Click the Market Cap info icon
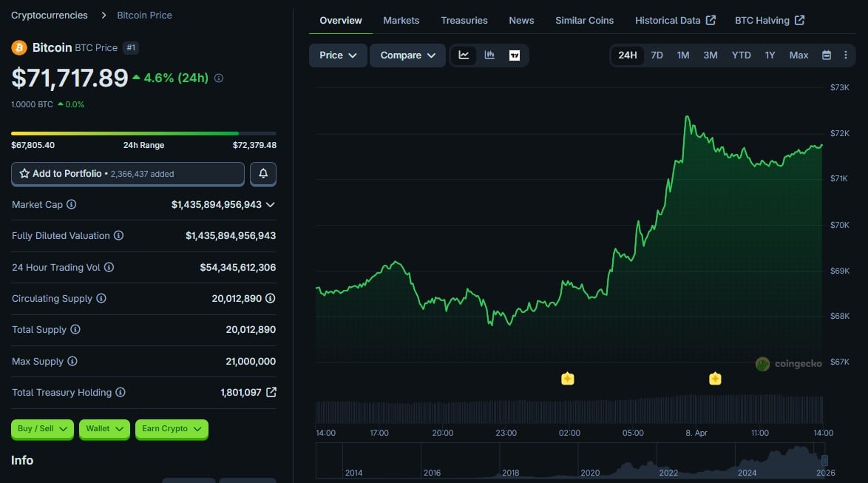 click(72, 205)
